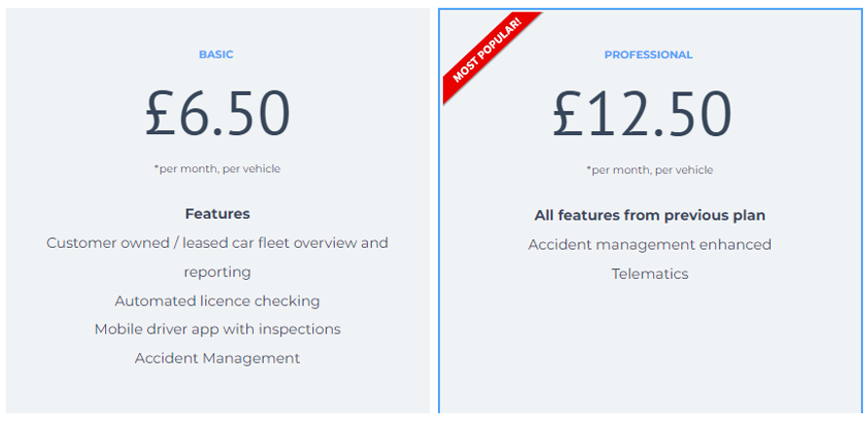Viewport: 868px width, 421px height.
Task: Select 'Automated licence checking' feature
Action: [218, 301]
